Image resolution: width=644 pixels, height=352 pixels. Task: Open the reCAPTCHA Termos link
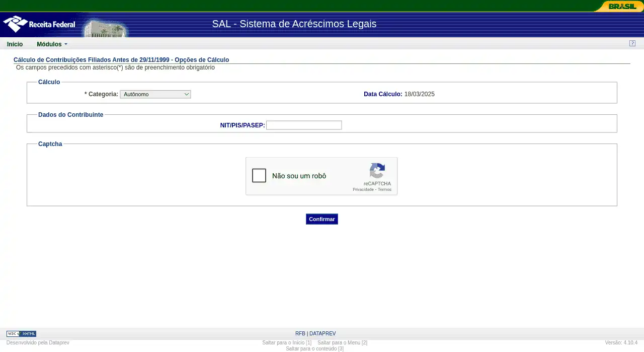(x=384, y=190)
